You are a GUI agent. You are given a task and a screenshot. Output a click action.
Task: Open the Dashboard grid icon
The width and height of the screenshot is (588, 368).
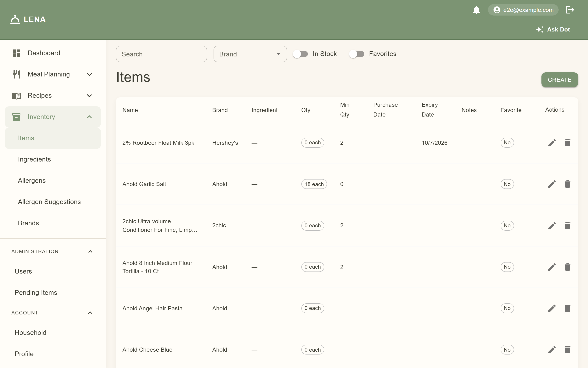[x=16, y=53]
